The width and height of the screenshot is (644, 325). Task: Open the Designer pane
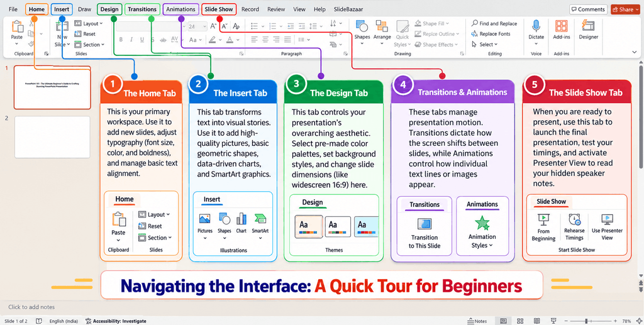(x=589, y=30)
